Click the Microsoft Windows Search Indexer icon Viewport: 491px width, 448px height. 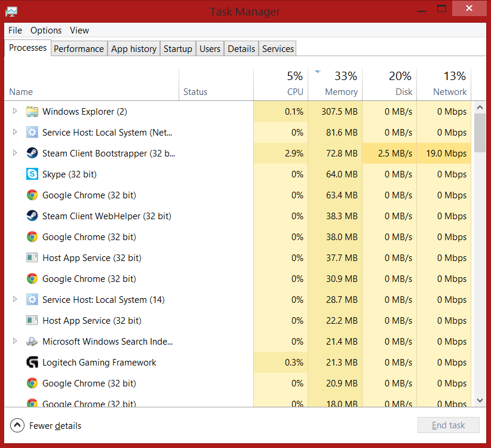(x=32, y=341)
